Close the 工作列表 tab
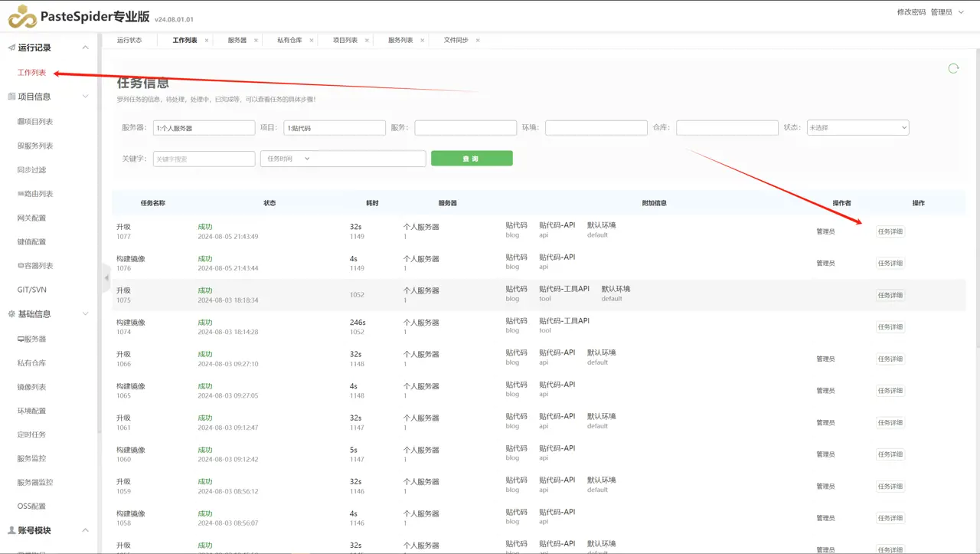Image resolution: width=980 pixels, height=554 pixels. tap(206, 41)
